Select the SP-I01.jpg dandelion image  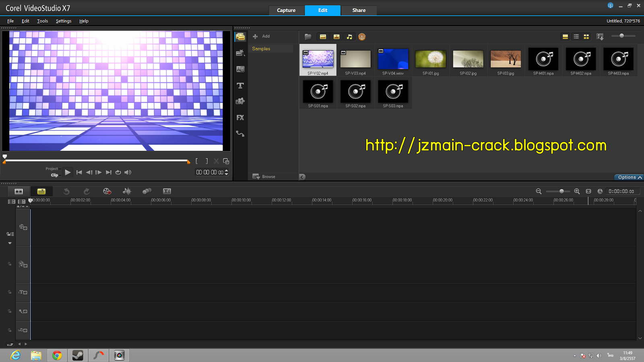(x=431, y=60)
